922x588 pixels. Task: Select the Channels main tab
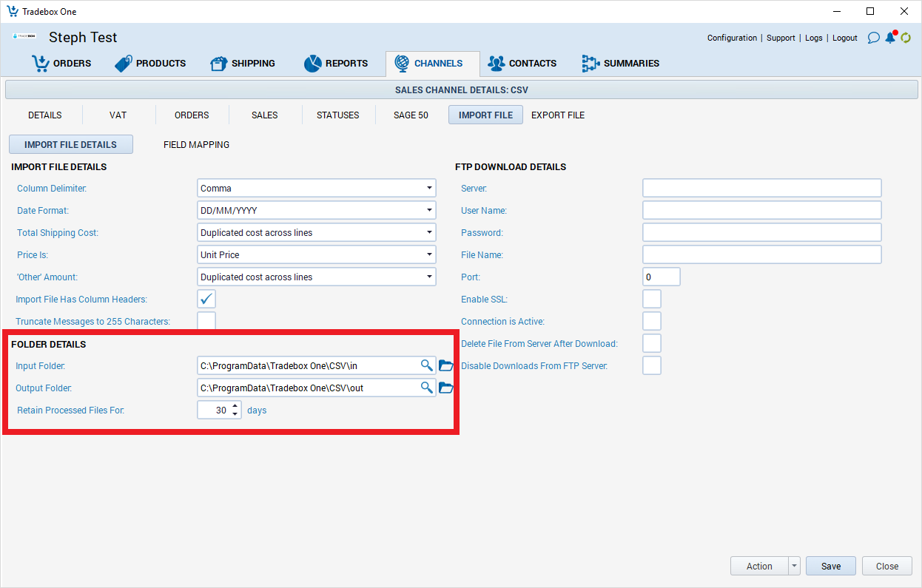pyautogui.click(x=432, y=64)
